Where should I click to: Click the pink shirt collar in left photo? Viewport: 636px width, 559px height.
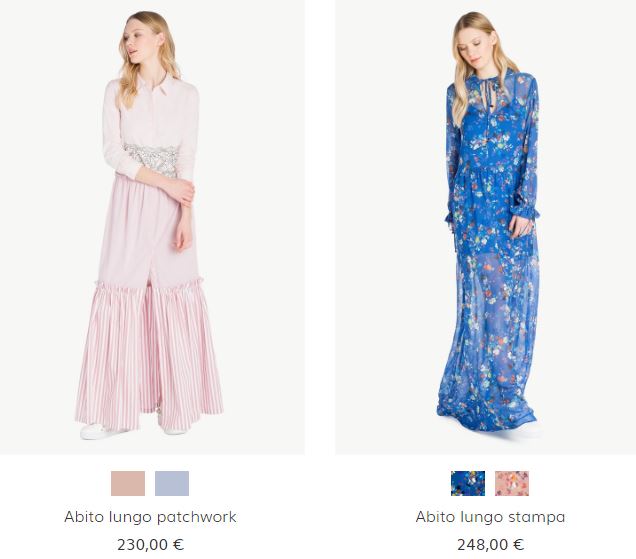(156, 86)
